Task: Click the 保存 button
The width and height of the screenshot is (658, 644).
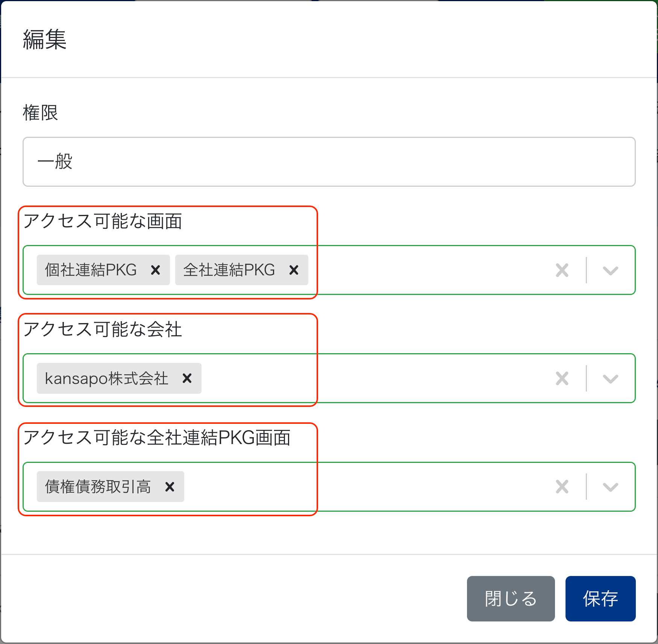Action: point(600,599)
